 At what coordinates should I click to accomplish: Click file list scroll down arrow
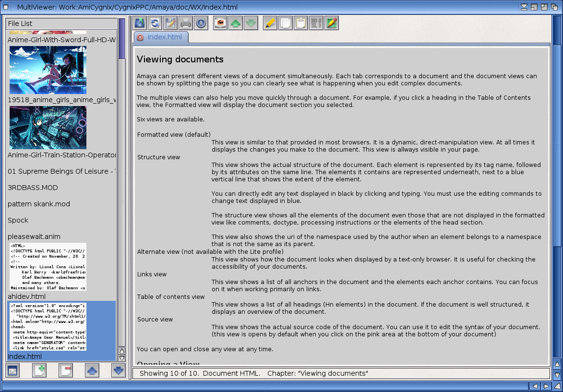click(122, 358)
